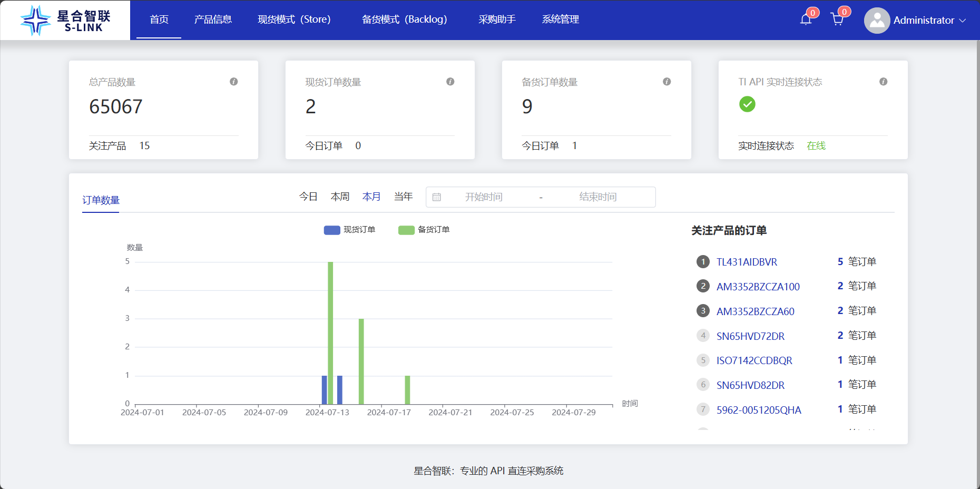The height and width of the screenshot is (489, 980).
Task: Toggle 备货订单 legend swatch
Action: [x=406, y=230]
